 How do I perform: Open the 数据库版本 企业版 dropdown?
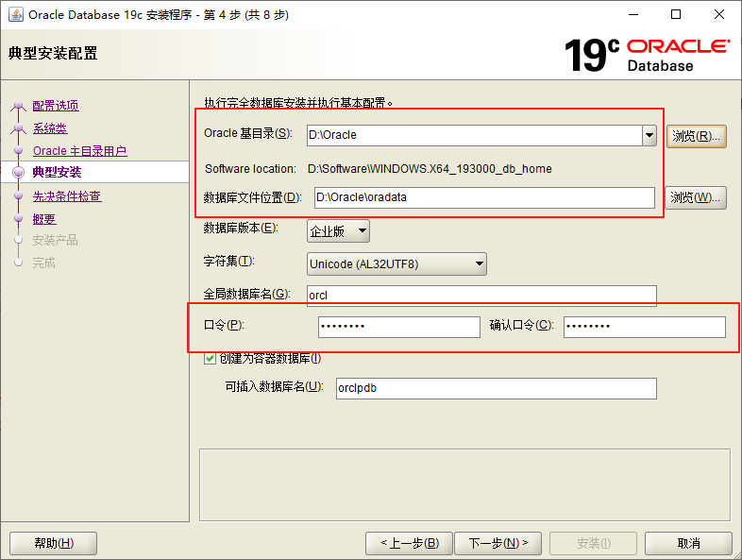coord(338,231)
